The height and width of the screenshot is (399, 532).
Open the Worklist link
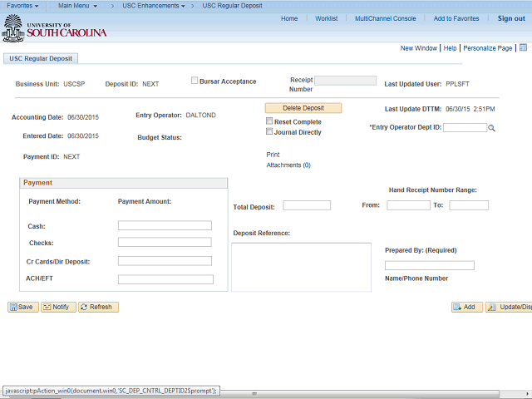point(327,18)
